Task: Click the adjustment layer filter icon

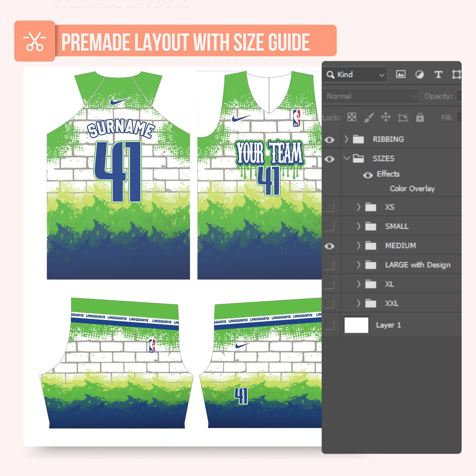Action: tap(419, 74)
